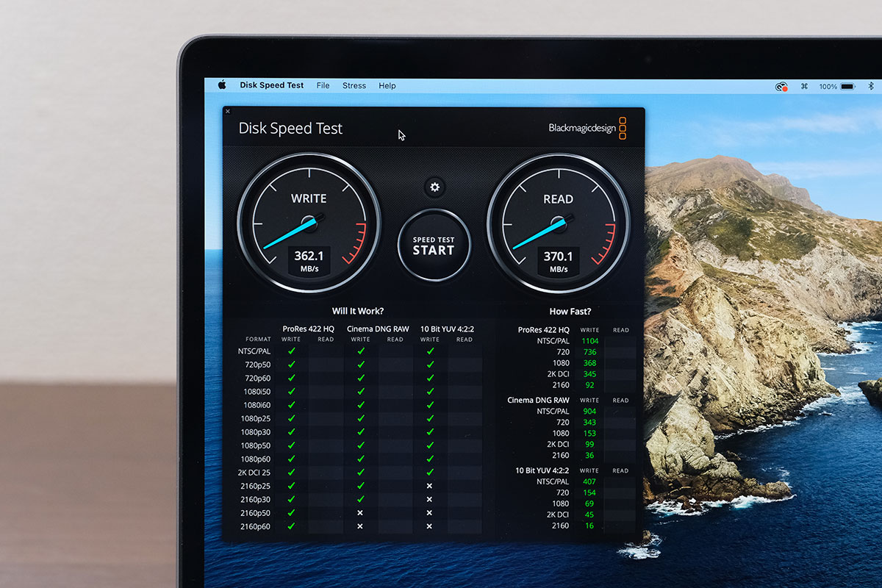Click the ProRes write value '1104'
Viewport: 882px width, 588px height.
coord(589,341)
